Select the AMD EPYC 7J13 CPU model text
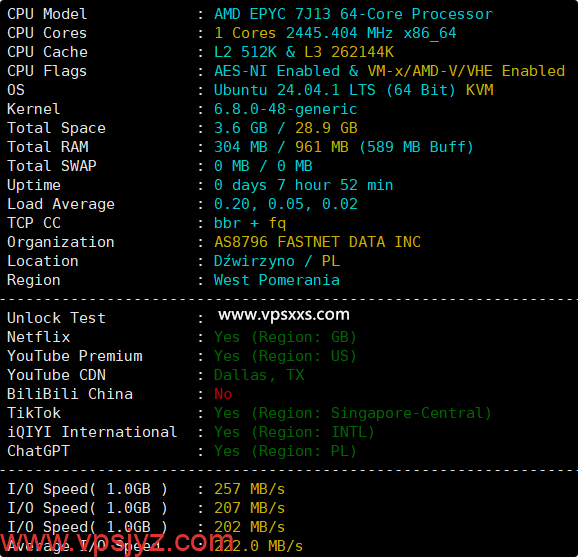 (353, 14)
